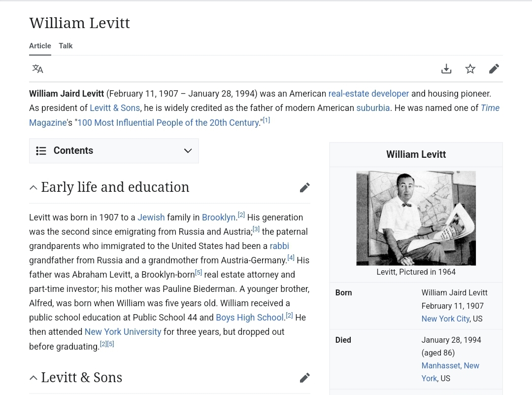Viewport: 532px width, 395px height.
Task: Click the (aged 86) infobox text
Action: (438, 353)
